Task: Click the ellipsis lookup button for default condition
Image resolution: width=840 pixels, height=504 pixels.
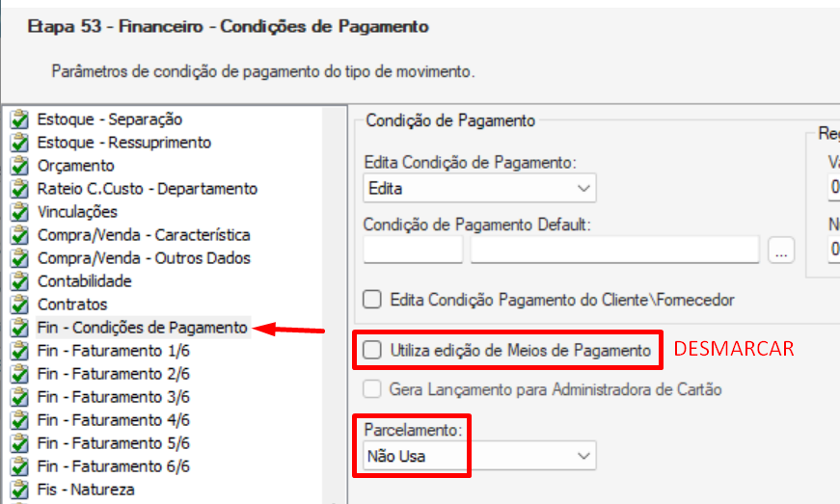Action: tap(781, 250)
